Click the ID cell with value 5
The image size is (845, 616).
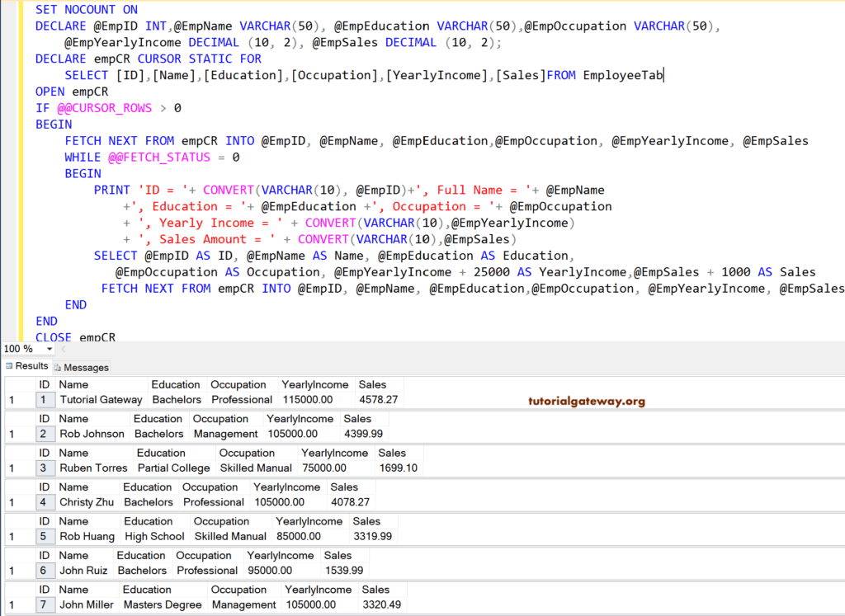[45, 536]
